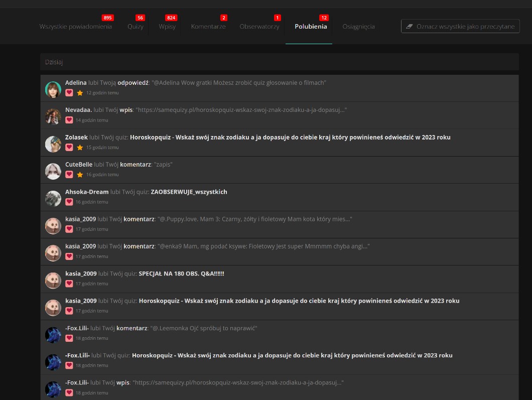Click star icon under CuteBelle's notification
Viewport: 532px width, 400px height.
pos(80,175)
